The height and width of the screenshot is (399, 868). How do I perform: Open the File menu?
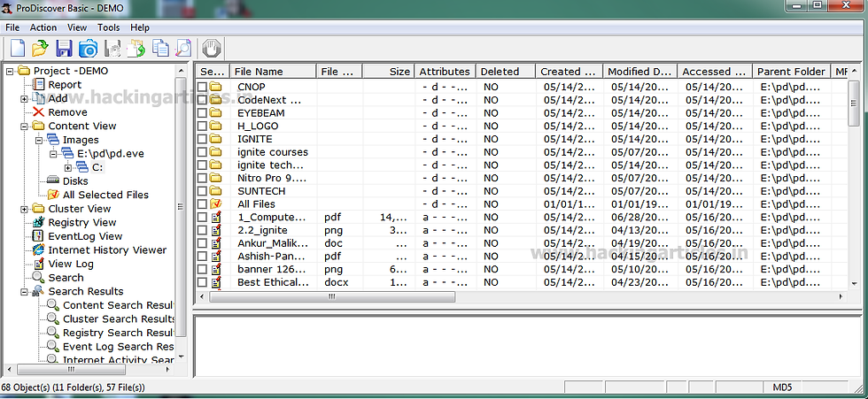coord(12,27)
